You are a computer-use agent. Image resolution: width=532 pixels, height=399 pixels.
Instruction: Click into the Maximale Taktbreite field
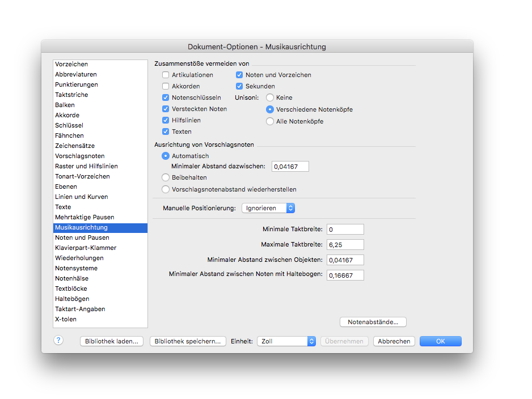(x=345, y=245)
